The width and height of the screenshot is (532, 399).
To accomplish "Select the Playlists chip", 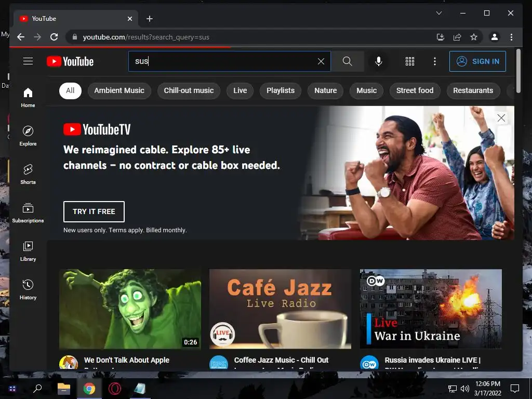I will pos(280,90).
